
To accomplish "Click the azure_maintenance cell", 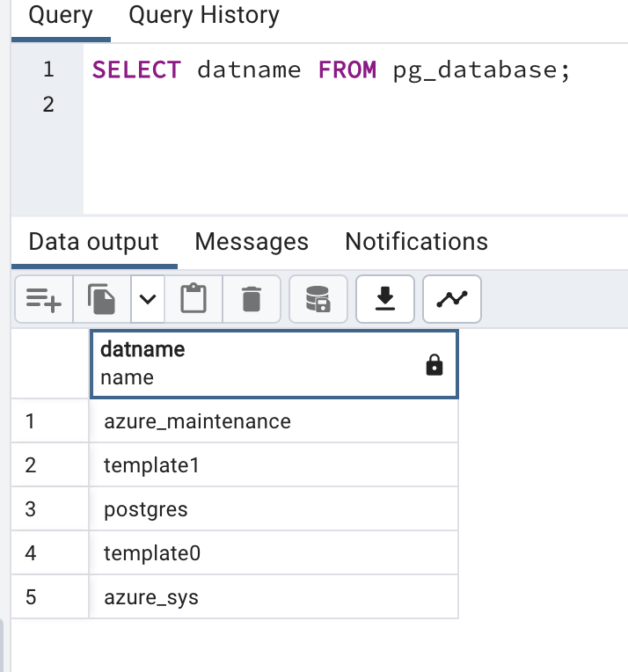I will coord(197,421).
